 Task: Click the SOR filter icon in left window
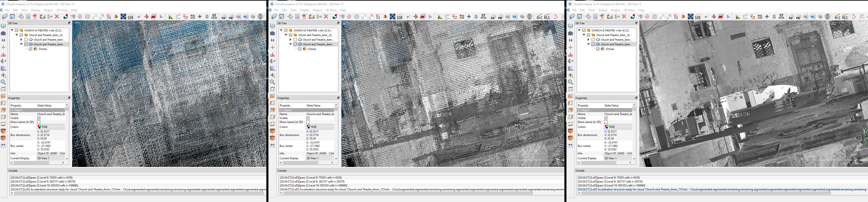[x=130, y=17]
